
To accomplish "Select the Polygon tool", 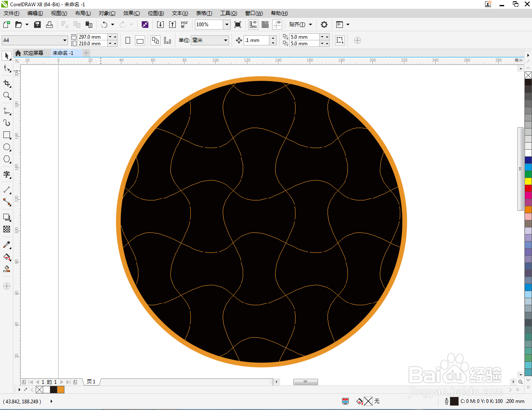I will 7,159.
